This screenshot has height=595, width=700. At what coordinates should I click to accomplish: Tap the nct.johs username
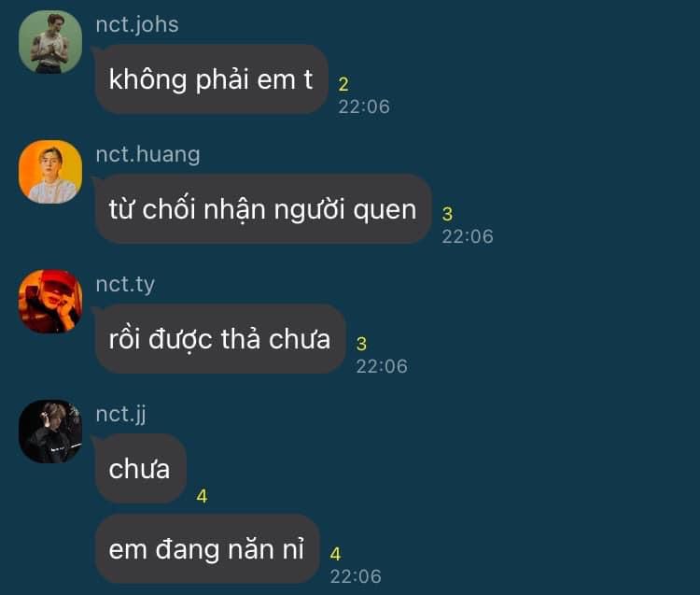[x=137, y=24]
